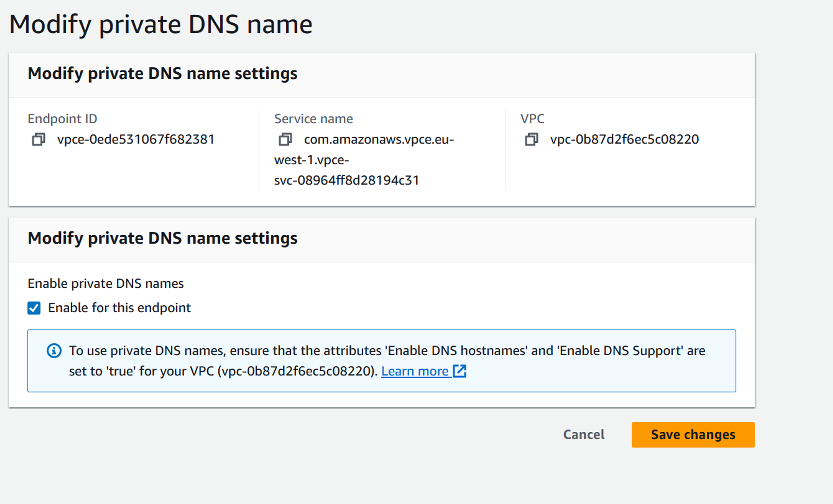833x504 pixels.
Task: Click the 'Enable private DNS names' field label
Action: (x=106, y=283)
